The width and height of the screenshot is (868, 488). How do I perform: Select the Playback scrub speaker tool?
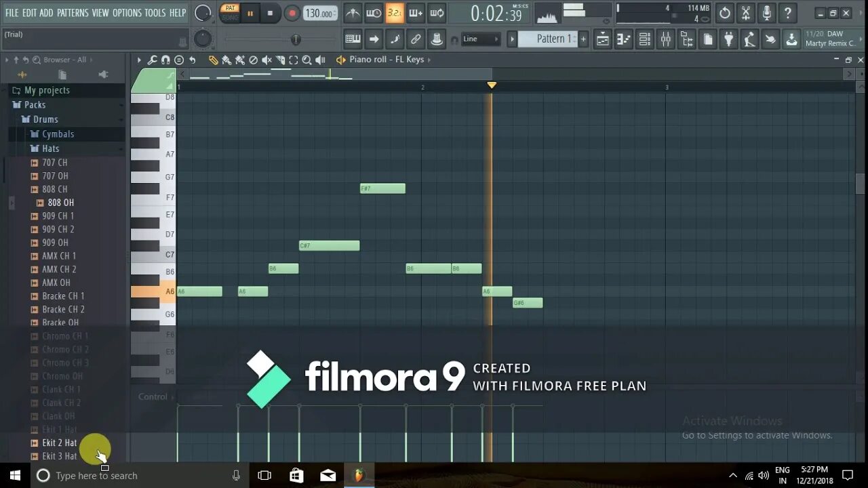(x=320, y=60)
